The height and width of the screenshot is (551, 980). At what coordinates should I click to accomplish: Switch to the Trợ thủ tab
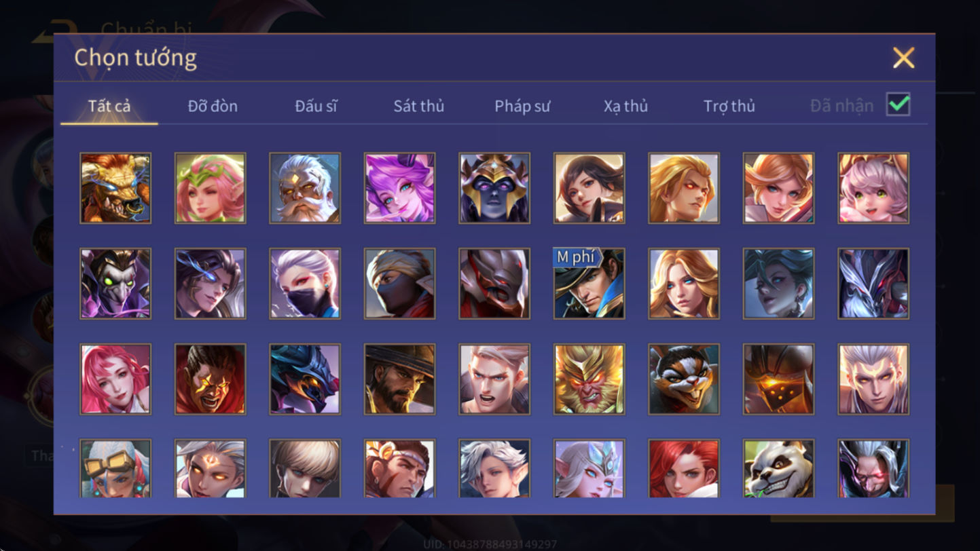[x=729, y=106]
